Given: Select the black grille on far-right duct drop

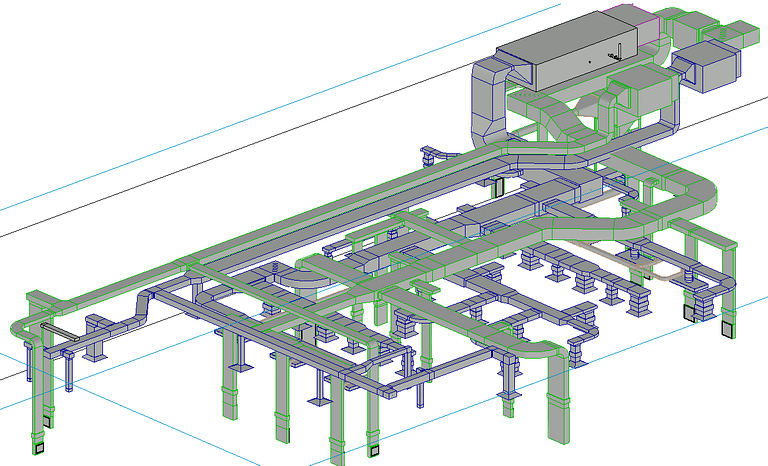Looking at the screenshot, I should pos(725,328).
